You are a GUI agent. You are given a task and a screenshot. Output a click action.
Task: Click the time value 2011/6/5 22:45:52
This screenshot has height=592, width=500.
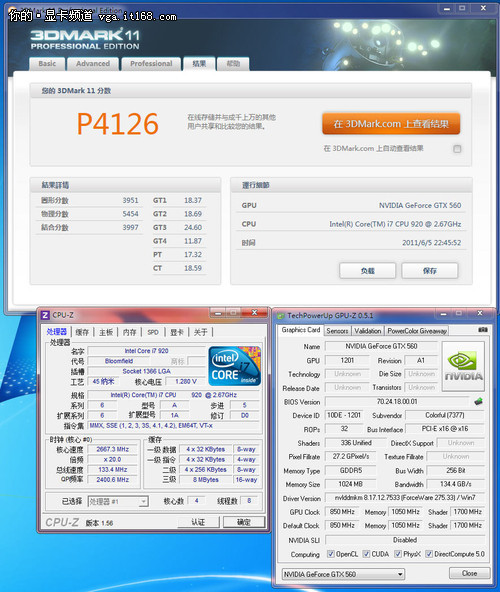tap(432, 243)
